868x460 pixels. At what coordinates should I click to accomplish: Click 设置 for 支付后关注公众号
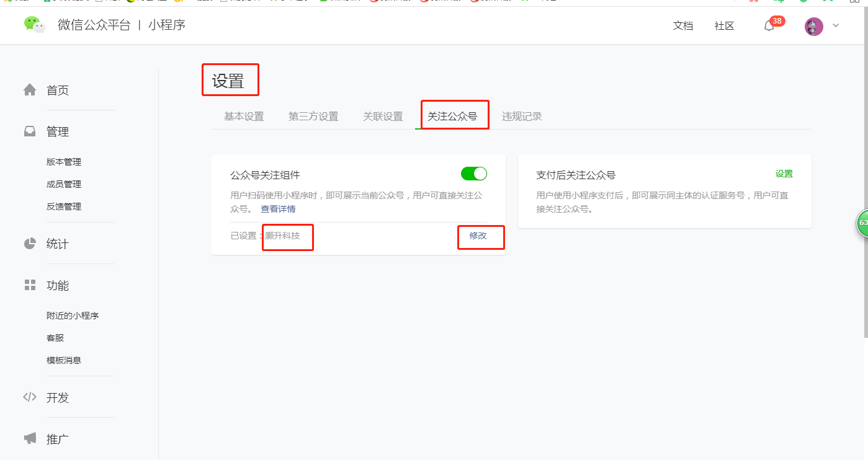(784, 174)
